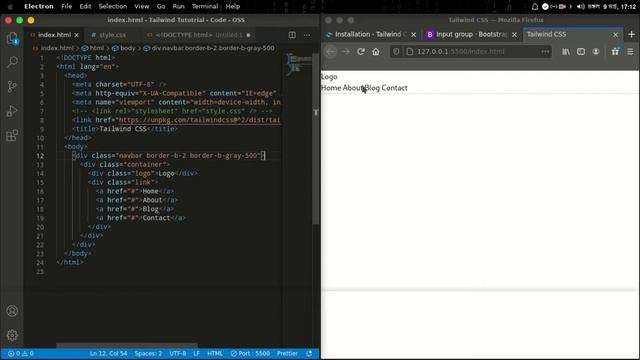This screenshot has width=640, height=360.
Task: Click LF end-of-line status item
Action: tap(196, 353)
